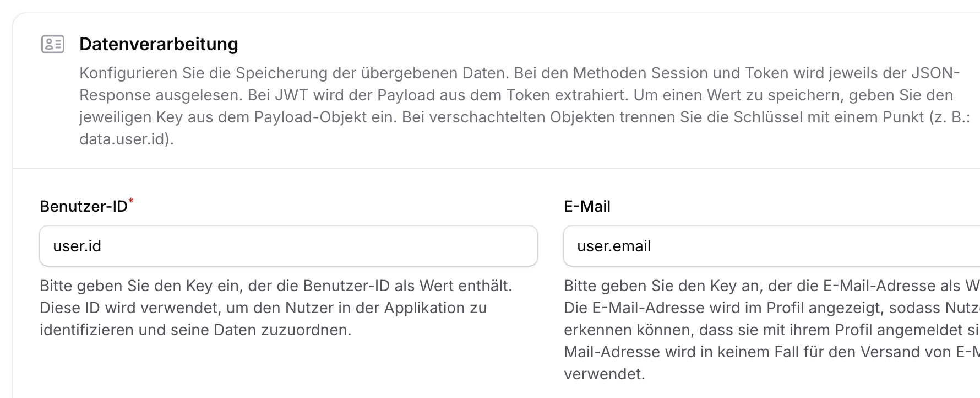This screenshot has width=980, height=398.
Task: Click the divider line under the section header
Action: click(x=490, y=166)
